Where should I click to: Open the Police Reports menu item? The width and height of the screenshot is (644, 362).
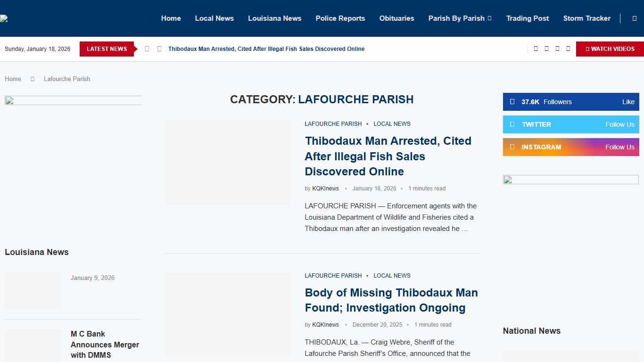tap(340, 18)
